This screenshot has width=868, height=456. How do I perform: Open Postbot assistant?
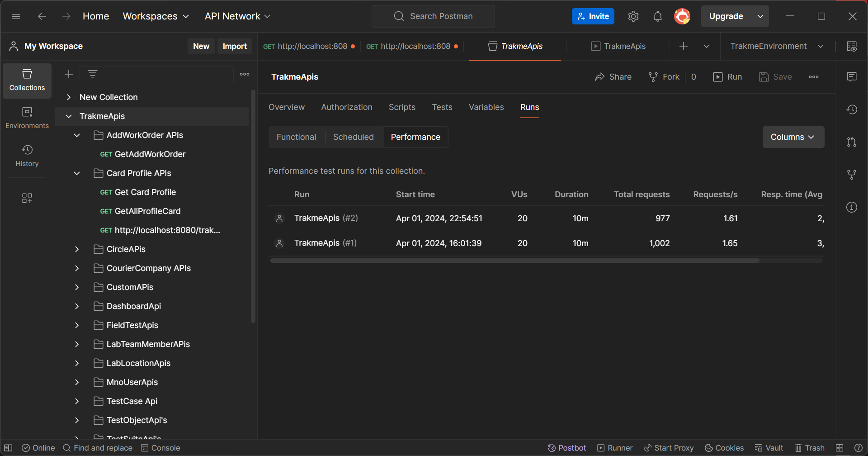566,448
